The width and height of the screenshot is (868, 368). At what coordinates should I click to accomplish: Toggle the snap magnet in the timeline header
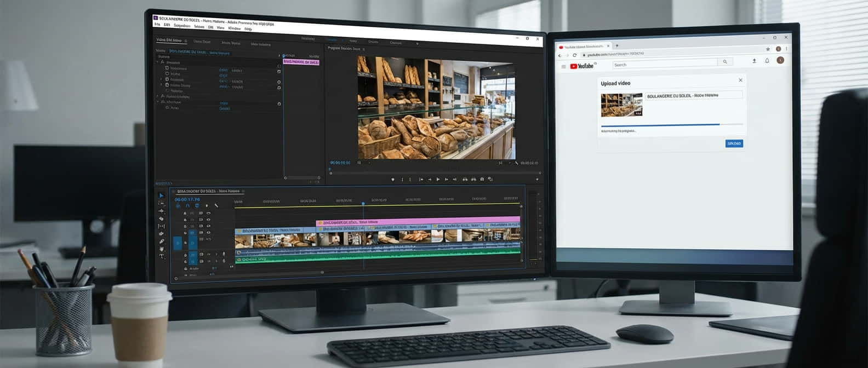tap(187, 206)
